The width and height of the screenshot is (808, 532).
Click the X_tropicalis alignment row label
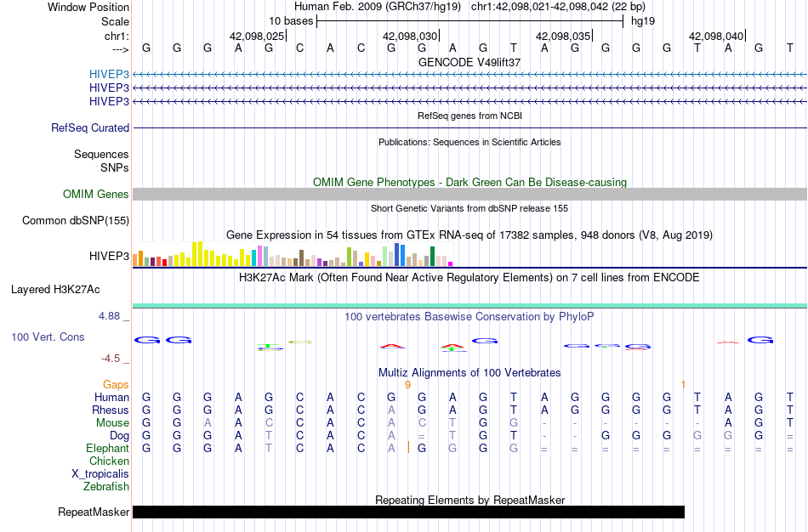[100, 474]
